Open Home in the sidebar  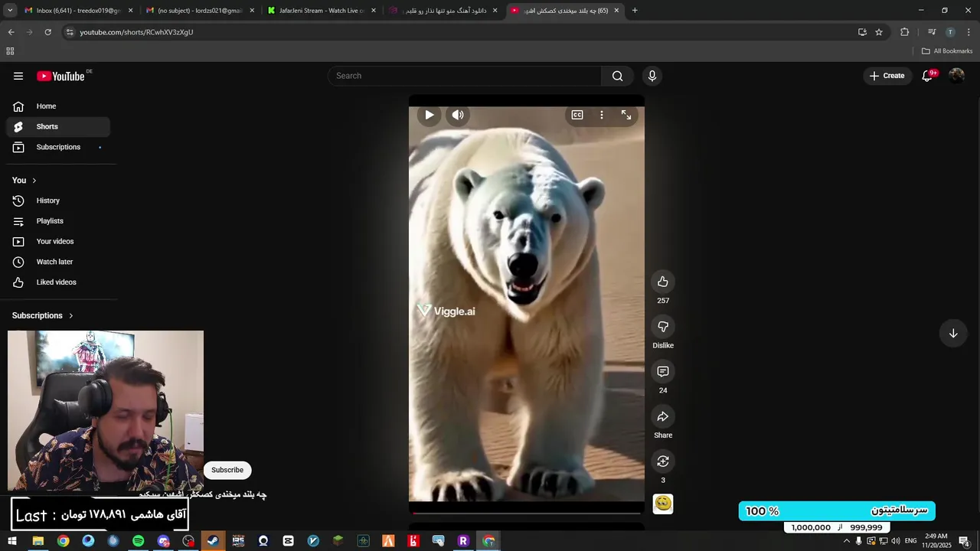click(58, 106)
